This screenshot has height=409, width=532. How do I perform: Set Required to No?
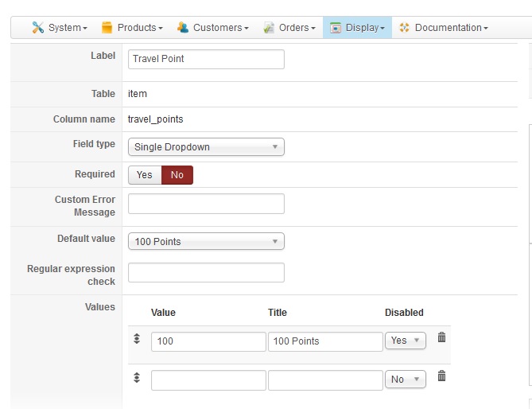(x=177, y=175)
